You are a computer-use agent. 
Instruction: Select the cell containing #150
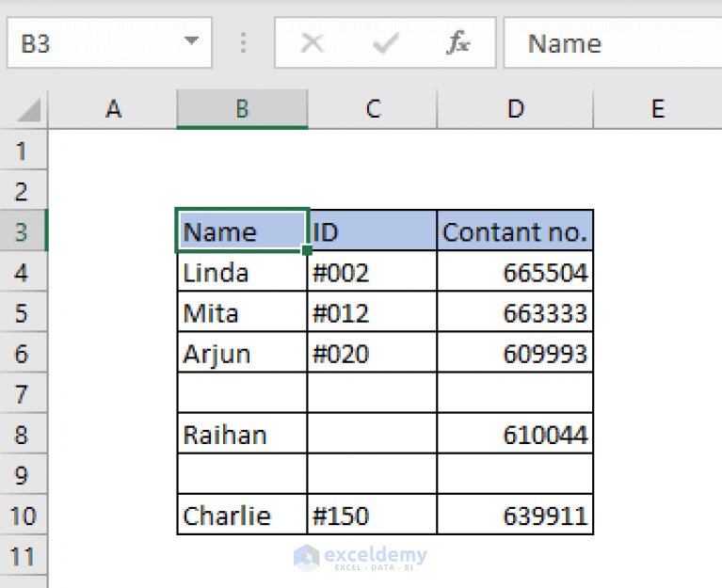point(372,514)
